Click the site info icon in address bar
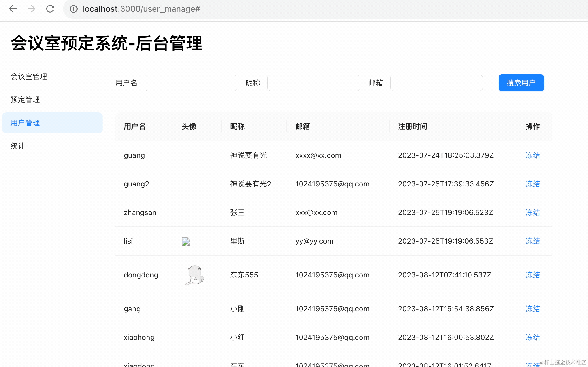This screenshot has width=588, height=367. (74, 9)
